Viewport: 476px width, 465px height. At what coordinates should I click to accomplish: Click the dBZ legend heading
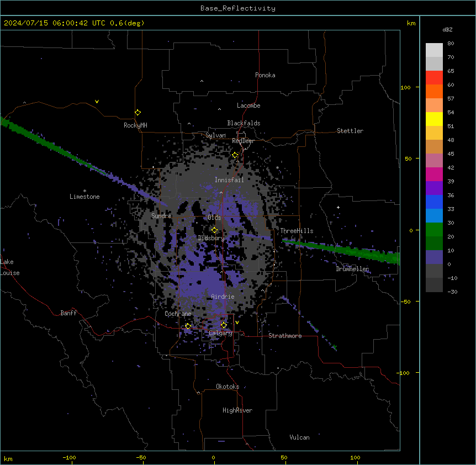click(x=447, y=30)
